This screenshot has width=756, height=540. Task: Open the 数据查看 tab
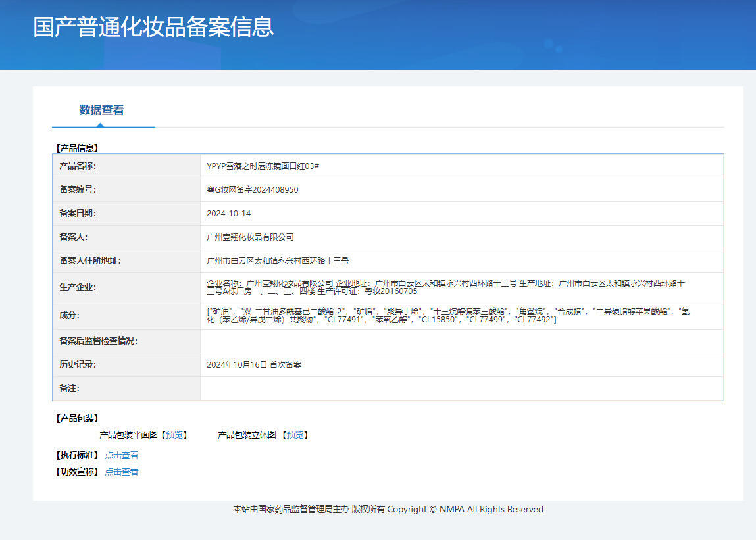[x=101, y=110]
